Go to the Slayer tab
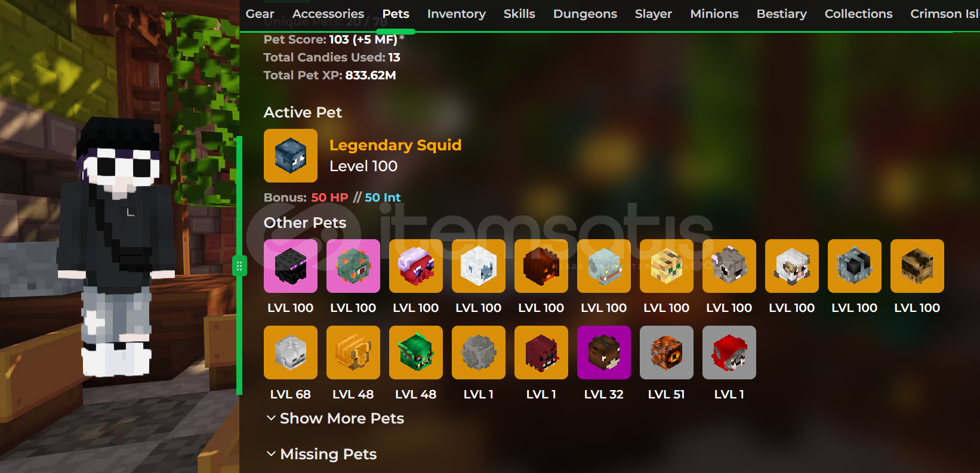This screenshot has width=980, height=473. pyautogui.click(x=654, y=14)
